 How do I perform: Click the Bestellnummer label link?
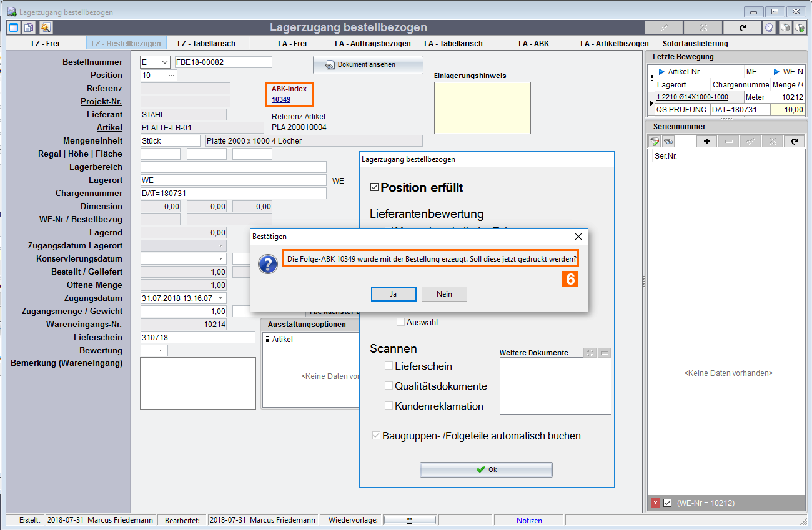(x=92, y=62)
